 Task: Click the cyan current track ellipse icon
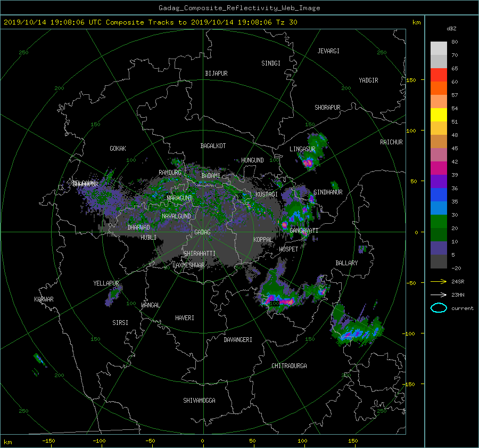point(439,308)
